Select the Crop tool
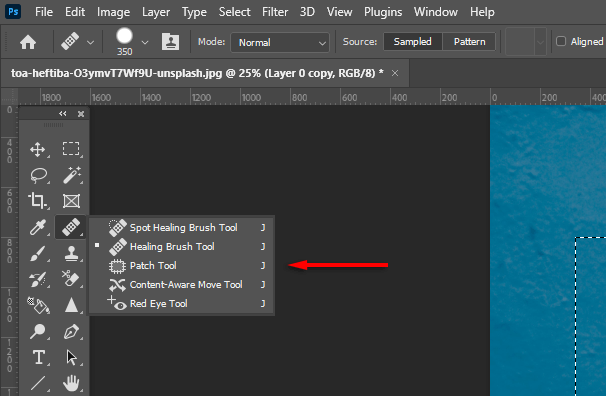The width and height of the screenshot is (606, 396). [x=37, y=201]
